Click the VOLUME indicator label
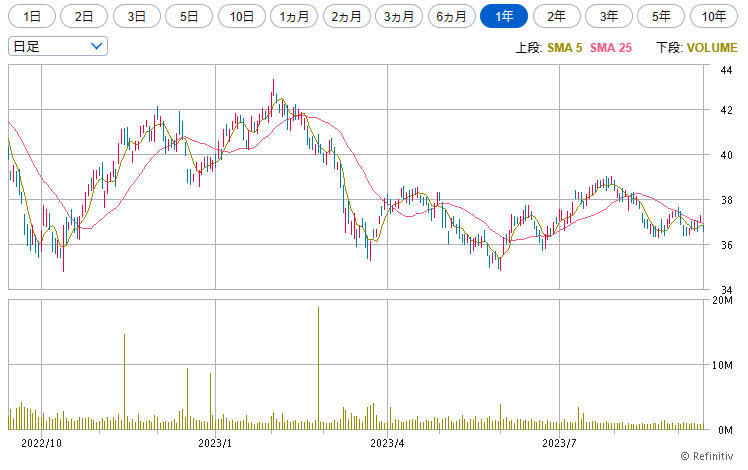 pyautogui.click(x=711, y=48)
